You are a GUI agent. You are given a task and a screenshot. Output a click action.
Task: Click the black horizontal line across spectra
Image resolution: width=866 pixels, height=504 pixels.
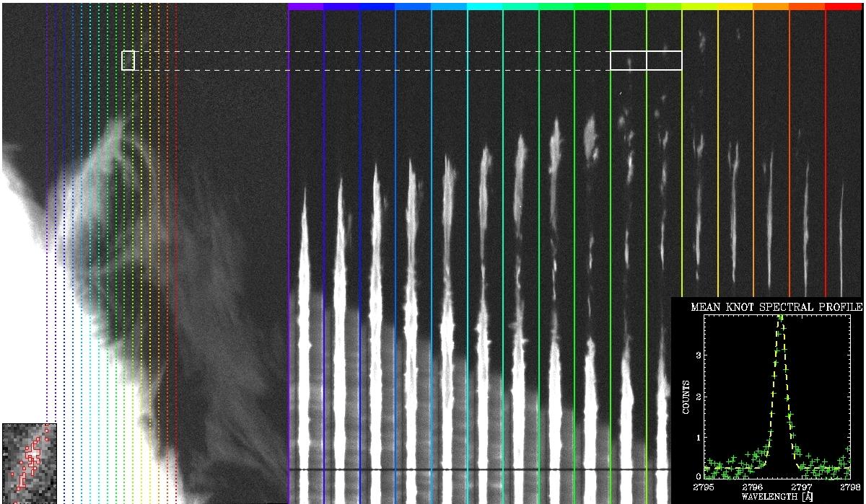476,470
